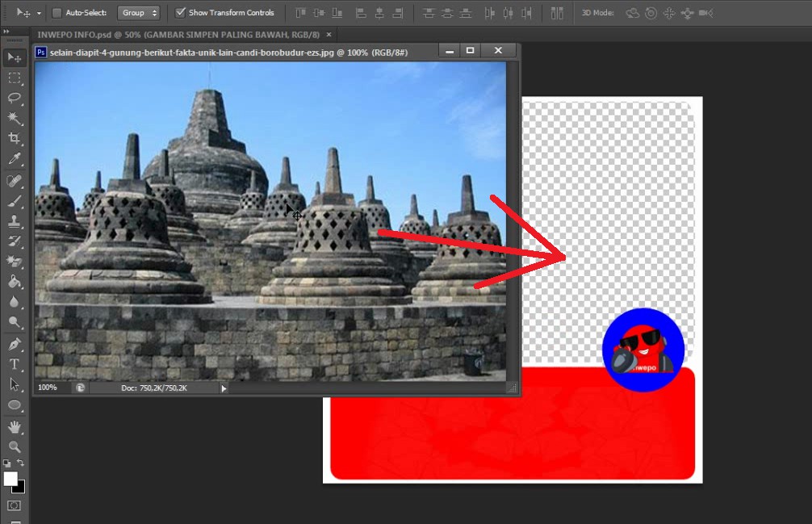Enable the Auto-Select checkbox
This screenshot has width=812, height=524.
(x=57, y=13)
